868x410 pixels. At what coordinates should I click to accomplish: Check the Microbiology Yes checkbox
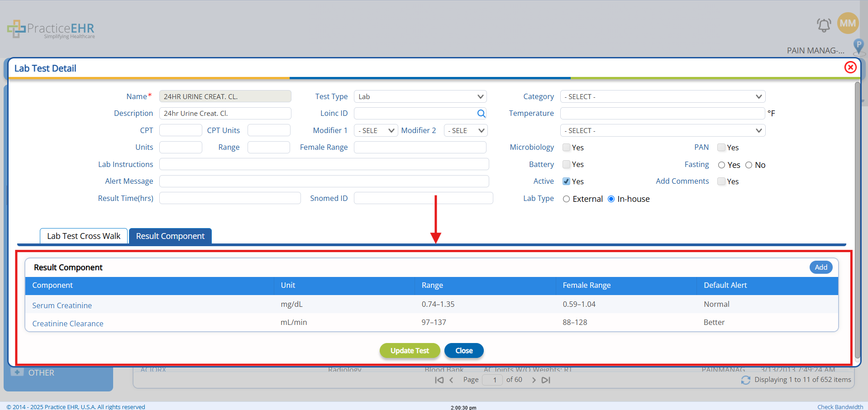click(x=566, y=148)
